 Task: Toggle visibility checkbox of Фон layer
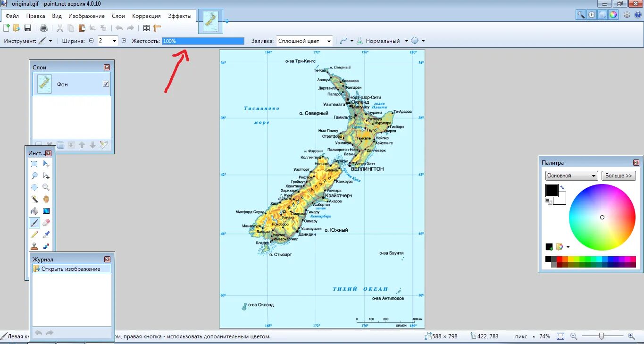[106, 84]
